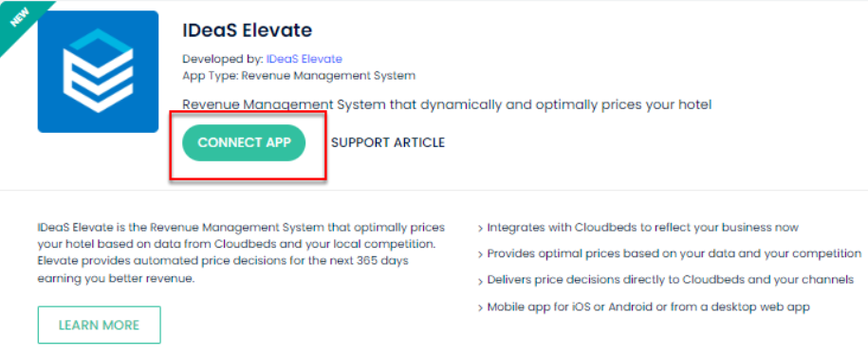Click the Delivers price decisions feature text
868x356 pixels.
pyautogui.click(x=671, y=280)
